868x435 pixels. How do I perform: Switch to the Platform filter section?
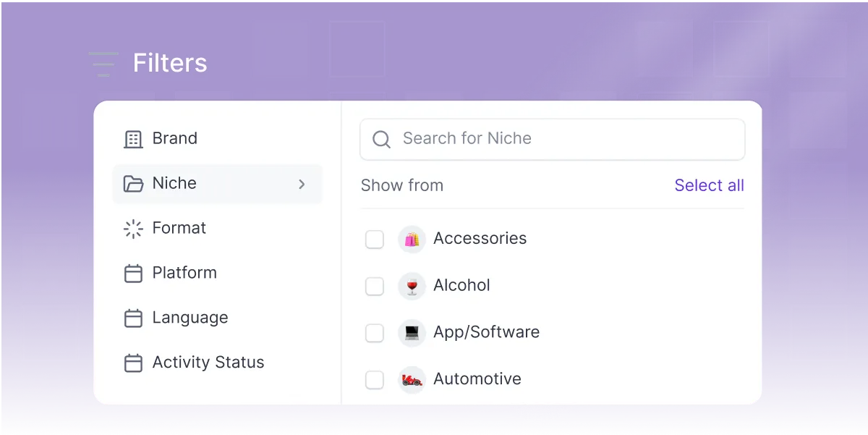click(184, 273)
